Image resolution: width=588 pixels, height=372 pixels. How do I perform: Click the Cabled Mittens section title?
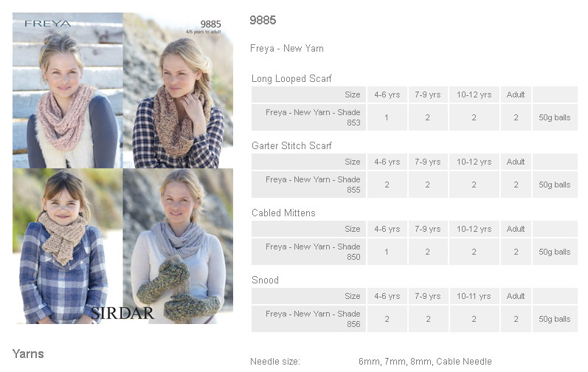[283, 213]
